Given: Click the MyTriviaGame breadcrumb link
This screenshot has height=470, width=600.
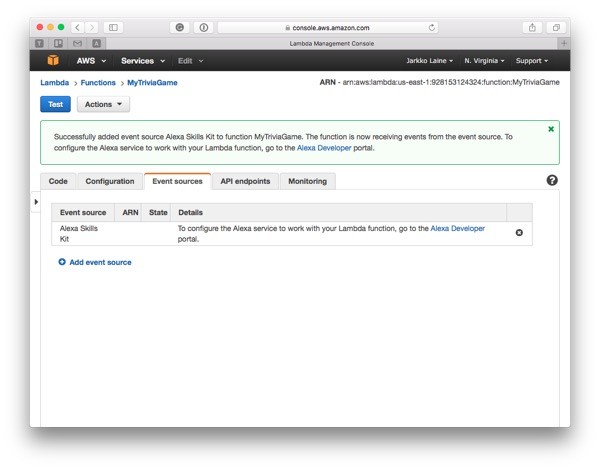Looking at the screenshot, I should [152, 83].
